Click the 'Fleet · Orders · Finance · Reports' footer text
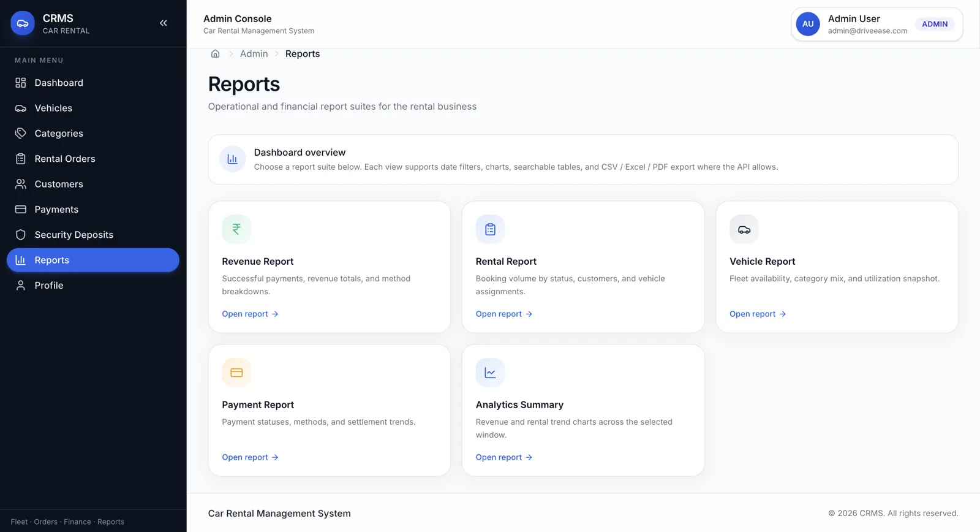The height and width of the screenshot is (532, 980). click(x=67, y=522)
